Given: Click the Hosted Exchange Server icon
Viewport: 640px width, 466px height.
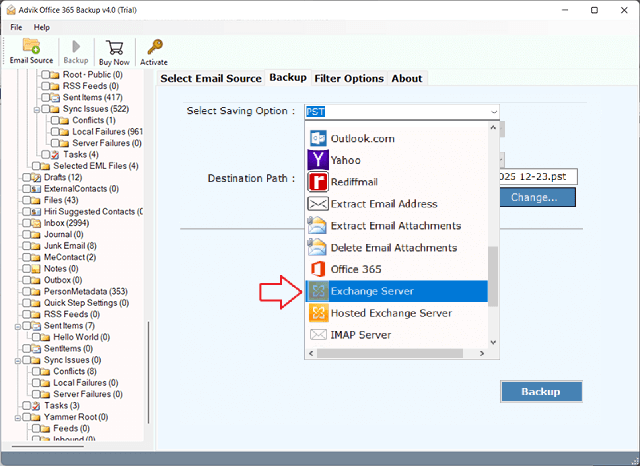Looking at the screenshot, I should [x=318, y=313].
